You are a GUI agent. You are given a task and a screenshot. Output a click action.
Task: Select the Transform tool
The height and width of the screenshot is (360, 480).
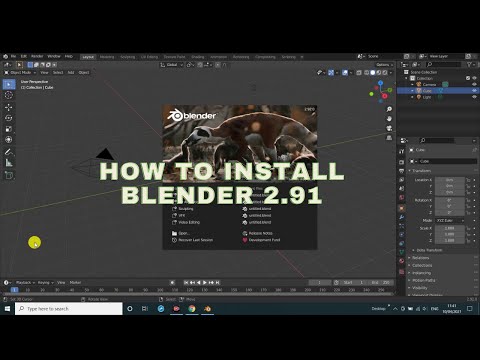coord(9,140)
